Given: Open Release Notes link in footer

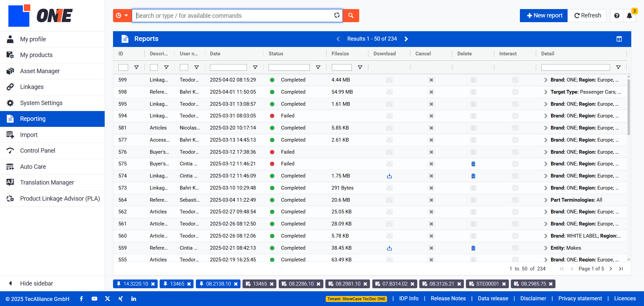Looking at the screenshot, I should tap(448, 299).
